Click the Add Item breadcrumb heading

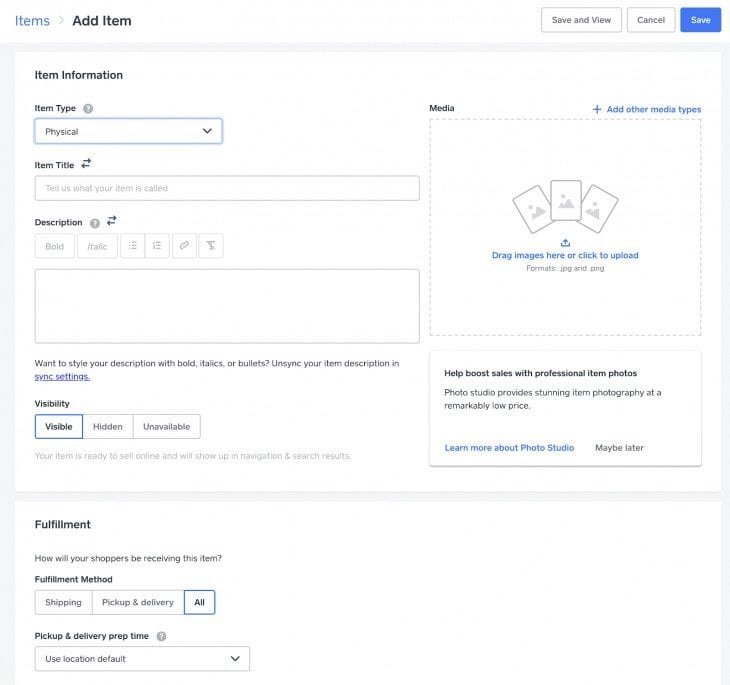(102, 21)
